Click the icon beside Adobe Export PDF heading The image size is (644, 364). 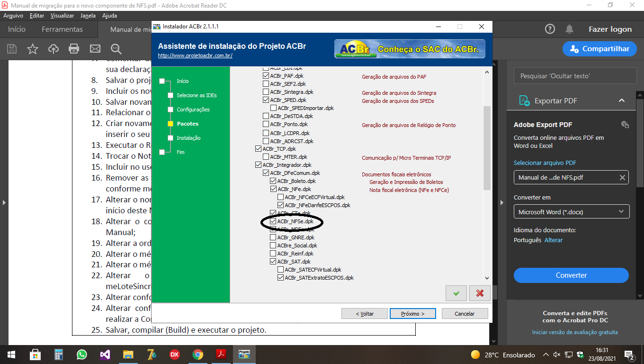click(625, 125)
